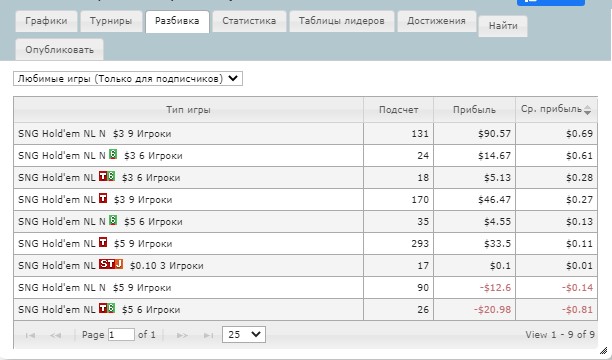Click the Опубликовать button
The height and width of the screenshot is (360, 612).
tap(59, 50)
